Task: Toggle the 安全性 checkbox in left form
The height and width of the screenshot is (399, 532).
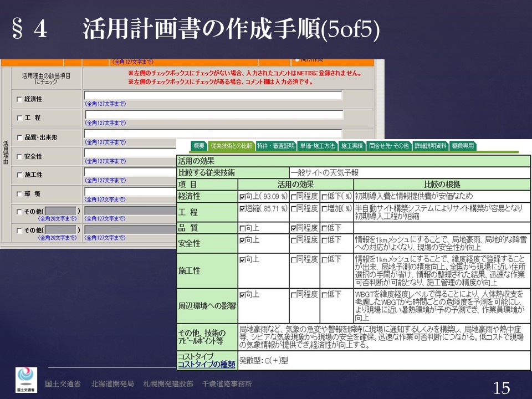Action: coord(20,157)
